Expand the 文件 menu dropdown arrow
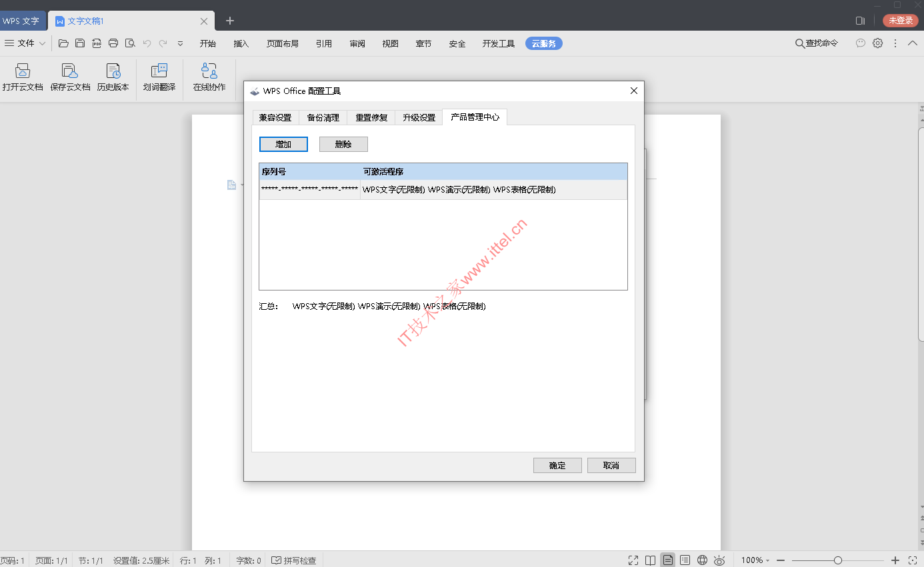The width and height of the screenshot is (924, 567). click(x=43, y=43)
